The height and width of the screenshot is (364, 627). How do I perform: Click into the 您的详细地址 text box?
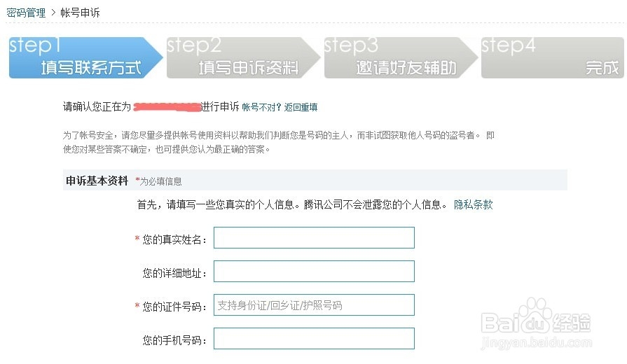coord(314,272)
